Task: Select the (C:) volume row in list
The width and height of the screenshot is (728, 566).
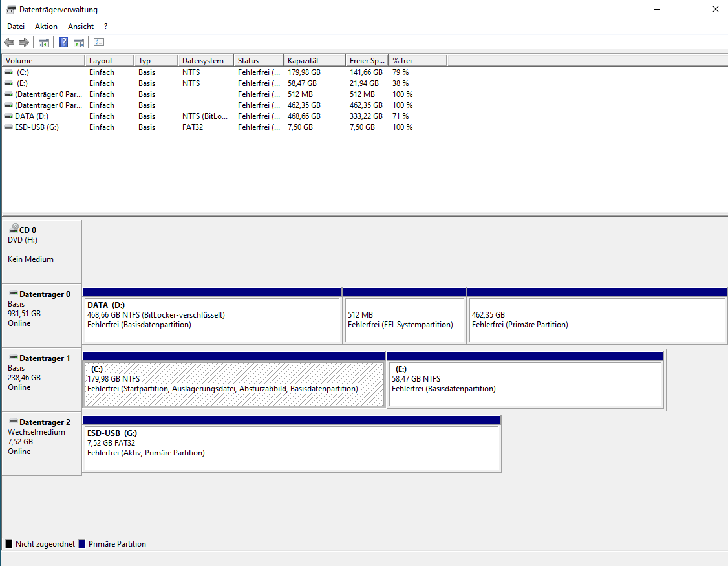Action: [225, 72]
